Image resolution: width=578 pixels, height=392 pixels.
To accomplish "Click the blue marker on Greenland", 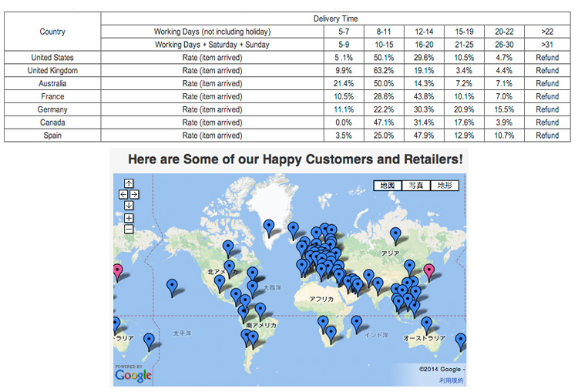I will pos(269,226).
